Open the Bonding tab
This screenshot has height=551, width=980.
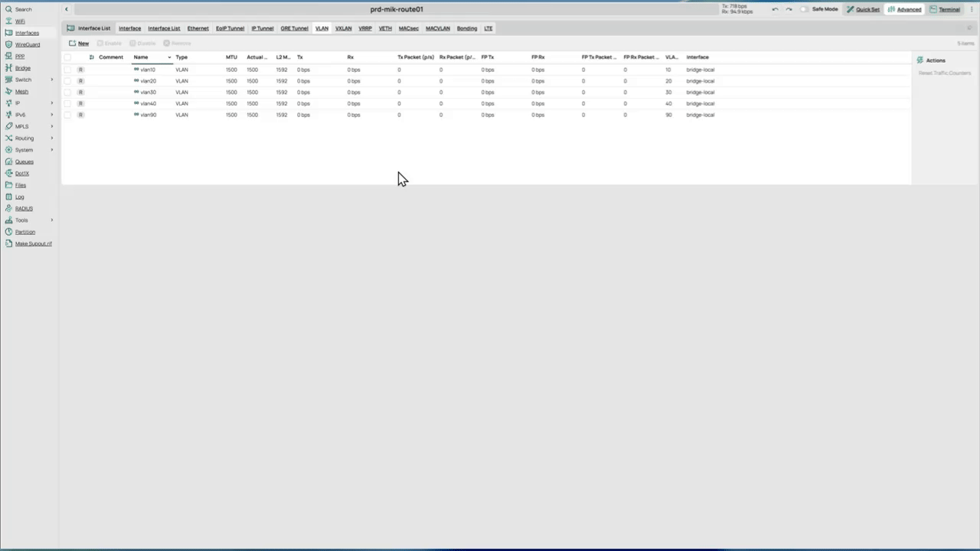click(x=466, y=28)
